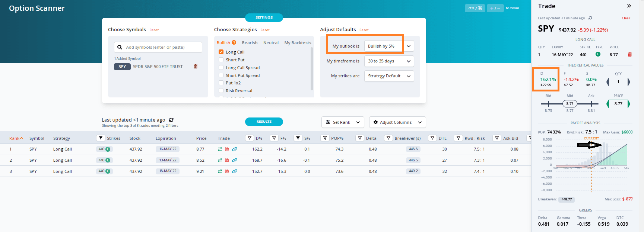644x232 pixels.
Task: Refresh the Trade panel quote
Action: [590, 18]
